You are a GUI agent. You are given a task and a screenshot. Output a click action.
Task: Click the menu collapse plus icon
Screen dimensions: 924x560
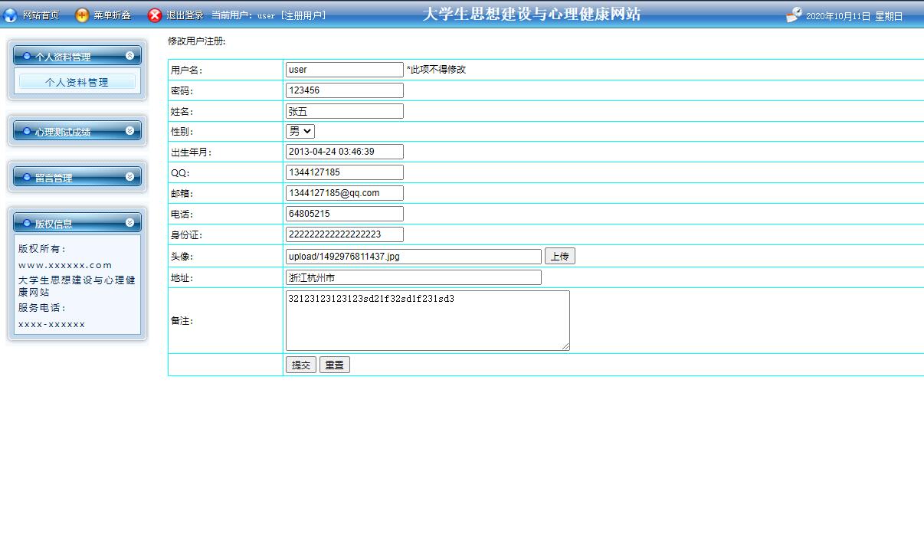coord(82,15)
